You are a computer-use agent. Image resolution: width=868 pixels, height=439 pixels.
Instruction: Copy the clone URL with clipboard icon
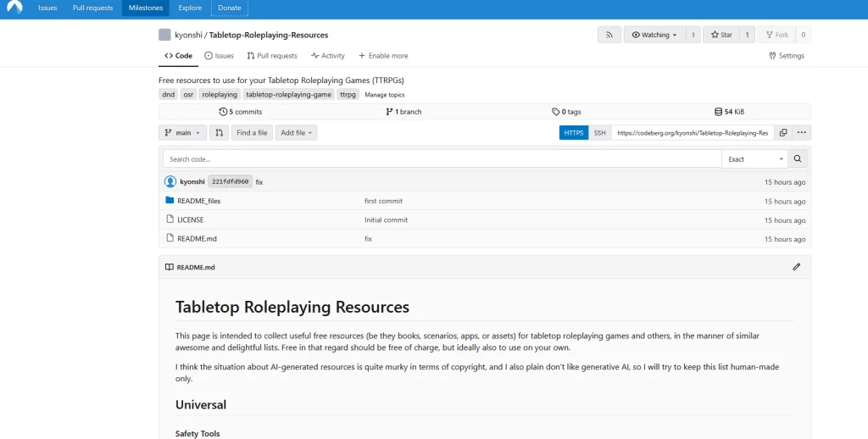click(782, 133)
